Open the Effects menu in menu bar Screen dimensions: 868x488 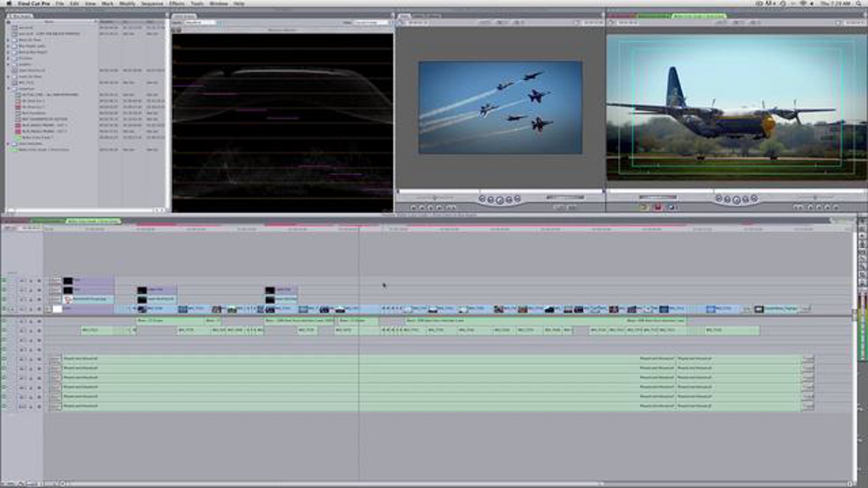pos(177,4)
